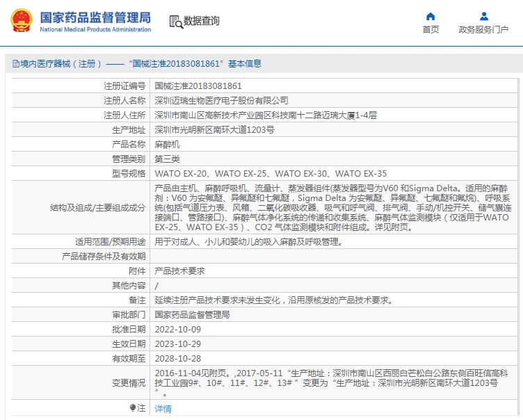Click the 政务服务门户 user icon
This screenshot has width=523, height=420.
coord(483,17)
